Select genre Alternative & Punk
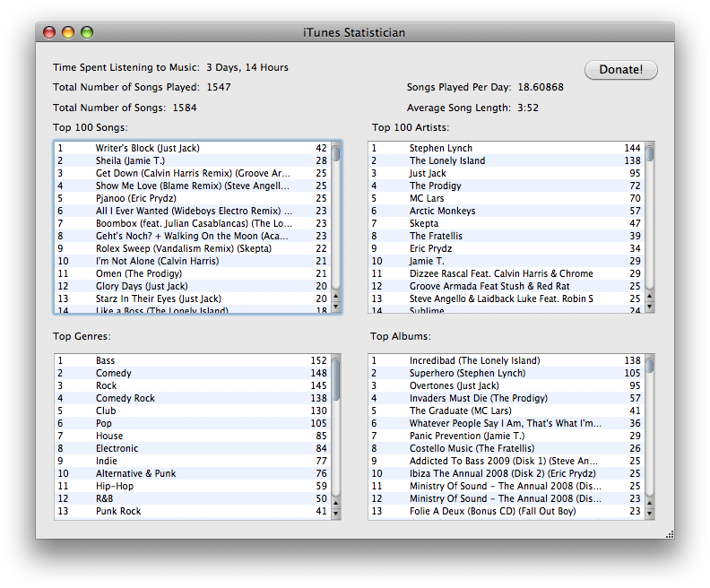 (193, 474)
